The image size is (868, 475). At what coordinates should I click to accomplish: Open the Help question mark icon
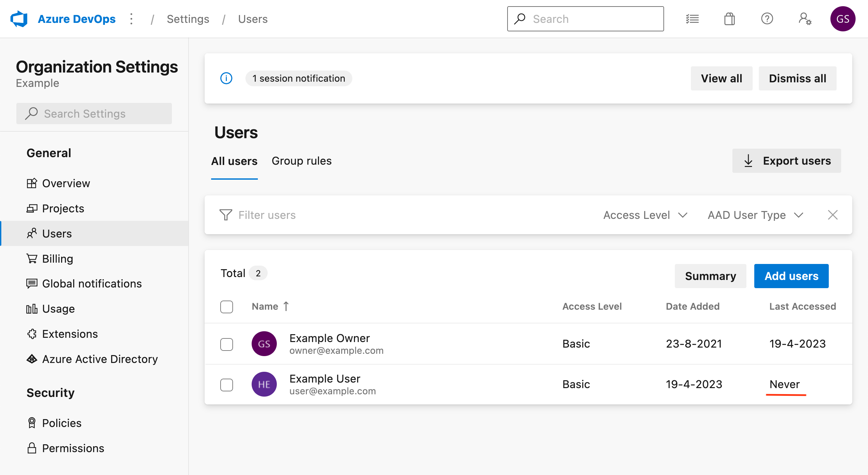pyautogui.click(x=767, y=19)
